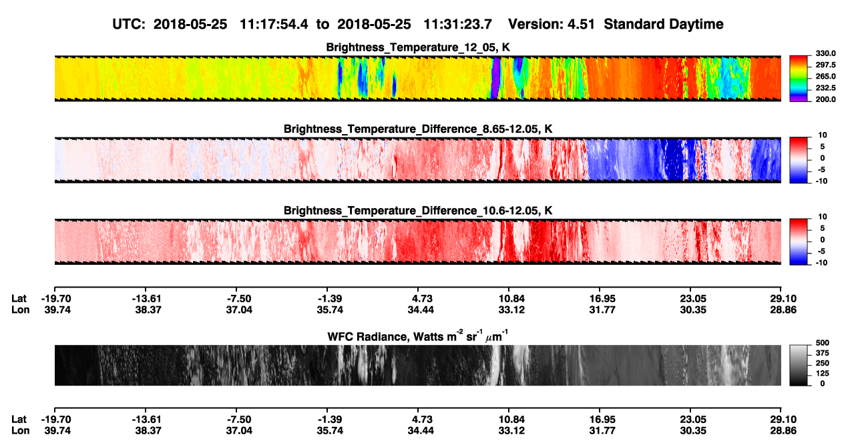The image size is (868, 445).
Task: Click the 'Brightness_Temperature_Difference_10.6-12.05, K' title
Action: tap(418, 211)
